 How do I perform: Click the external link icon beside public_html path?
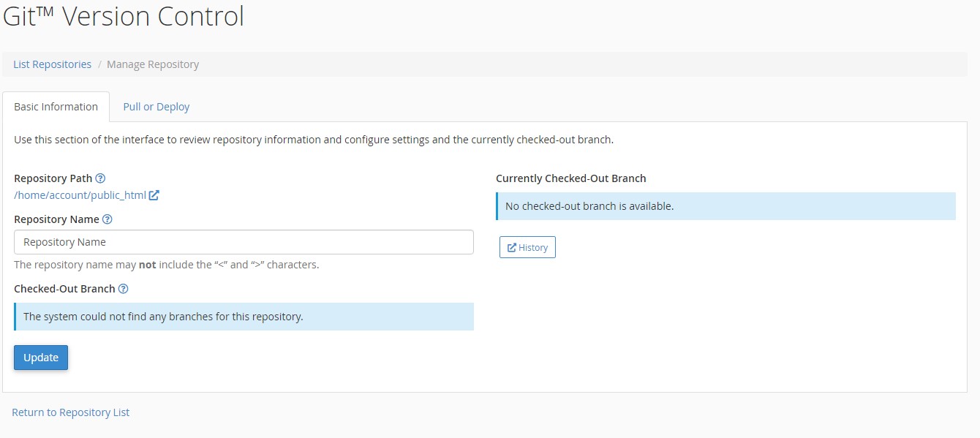click(x=154, y=195)
